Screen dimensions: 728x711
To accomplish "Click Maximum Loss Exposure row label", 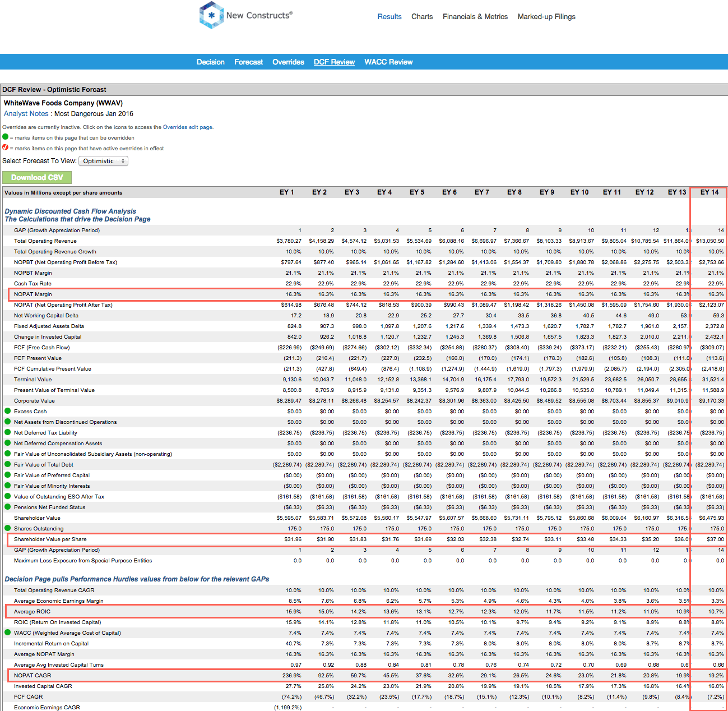I will 83,561.
